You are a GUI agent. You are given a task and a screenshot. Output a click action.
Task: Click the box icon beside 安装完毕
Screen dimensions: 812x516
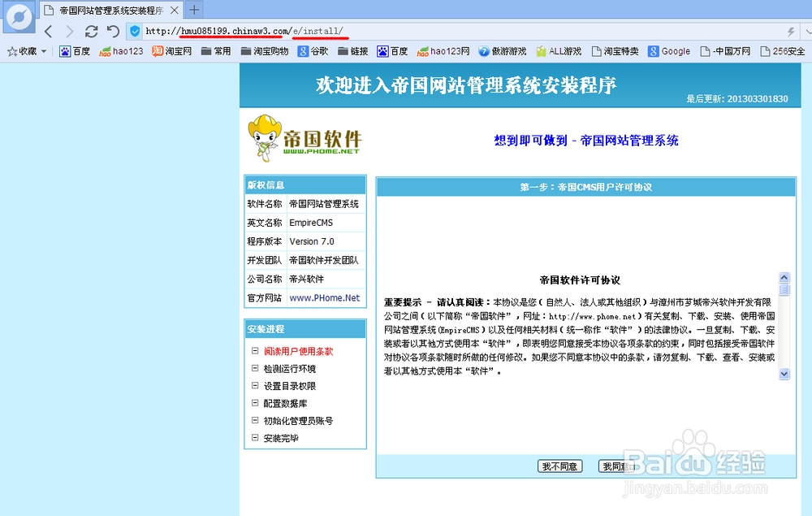click(x=255, y=438)
